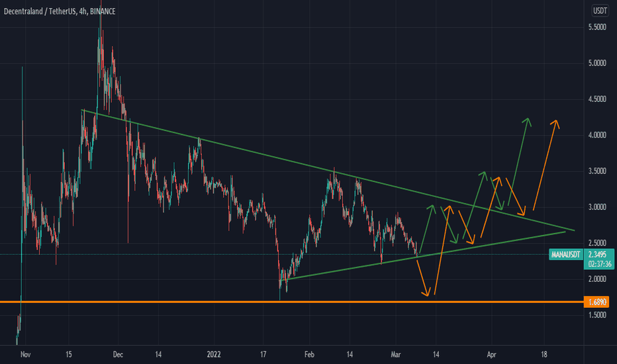Click the Feb date label
This screenshot has width=617, height=364.
(x=309, y=355)
